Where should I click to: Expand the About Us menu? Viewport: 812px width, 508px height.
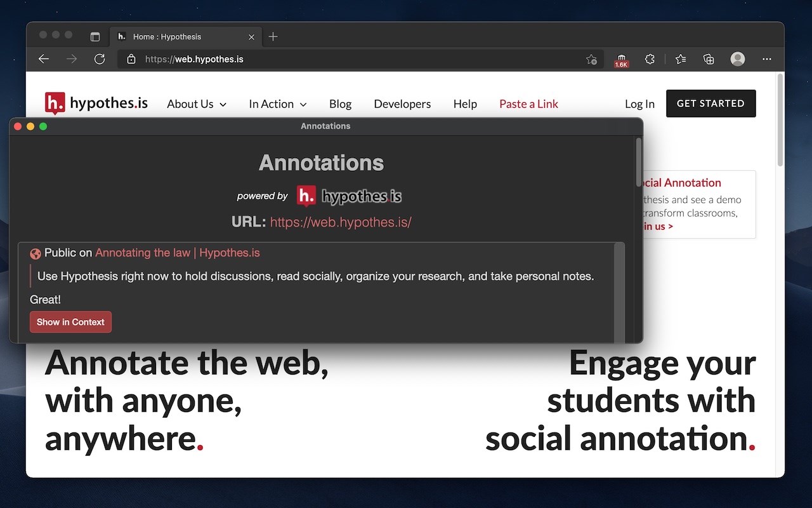click(x=197, y=104)
